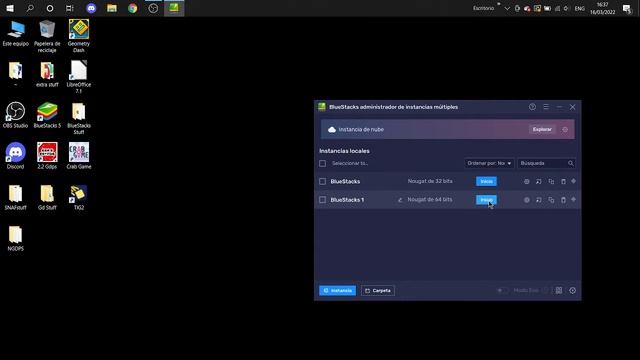Select the Gd Stuff desktop folder
Viewport: 640px width, 360px height.
click(x=47, y=197)
